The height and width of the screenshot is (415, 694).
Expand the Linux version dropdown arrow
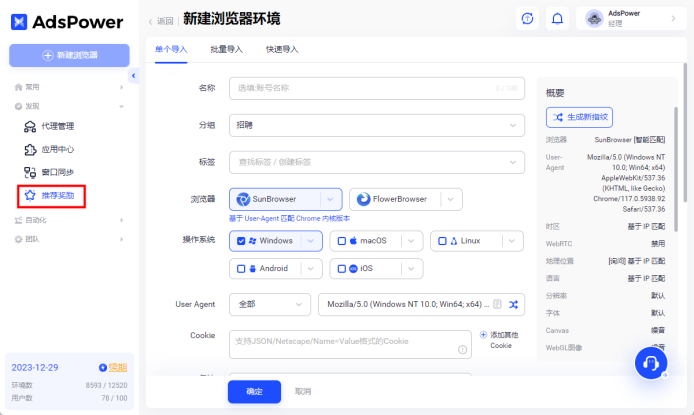(512, 241)
